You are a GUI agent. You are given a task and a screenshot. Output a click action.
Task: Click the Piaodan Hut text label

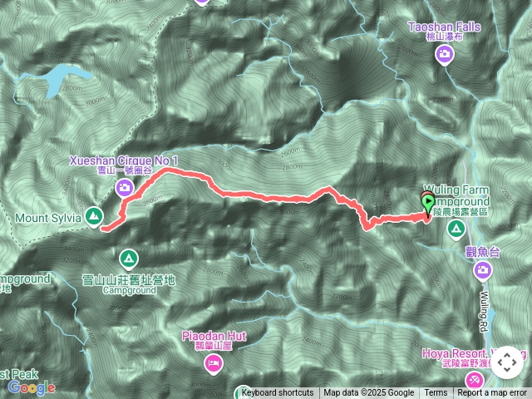coord(214,336)
